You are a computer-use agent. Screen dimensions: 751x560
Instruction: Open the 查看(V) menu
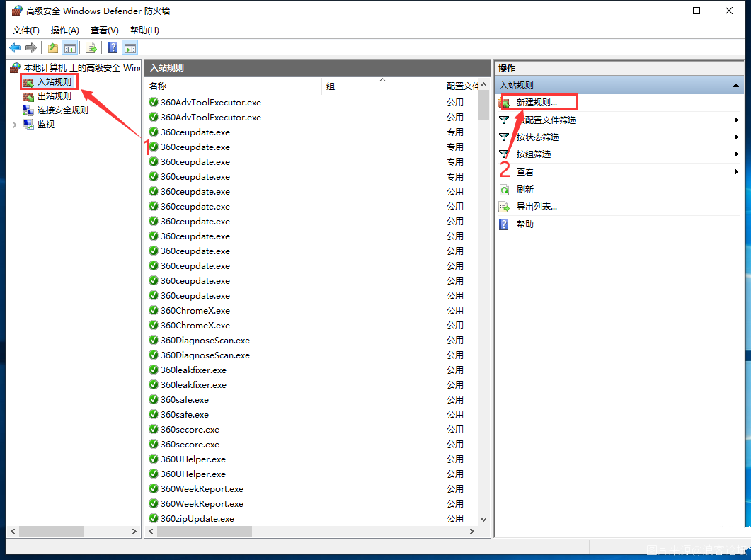click(105, 30)
